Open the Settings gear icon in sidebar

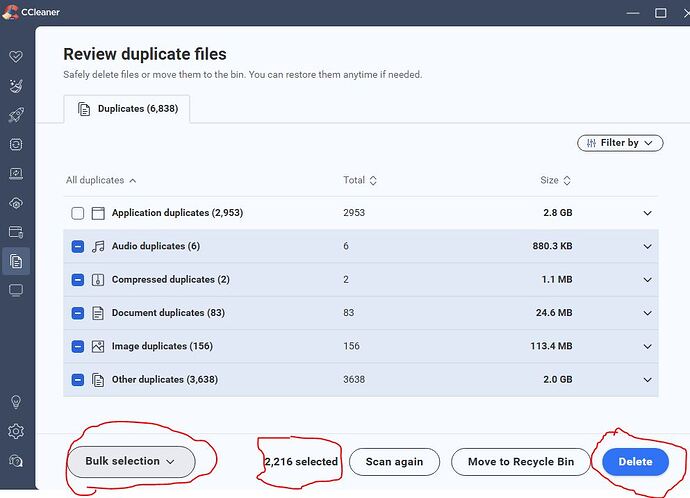(x=15, y=432)
